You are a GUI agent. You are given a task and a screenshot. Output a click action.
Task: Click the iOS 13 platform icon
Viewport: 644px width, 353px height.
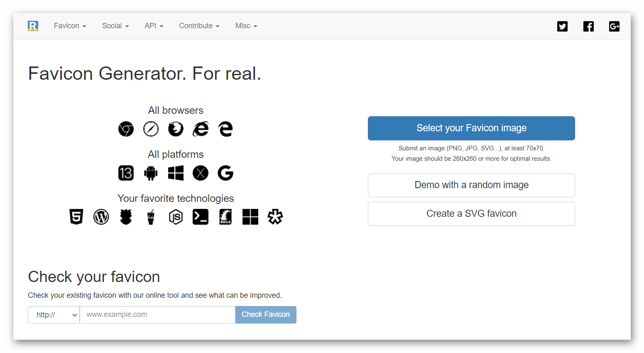click(126, 173)
